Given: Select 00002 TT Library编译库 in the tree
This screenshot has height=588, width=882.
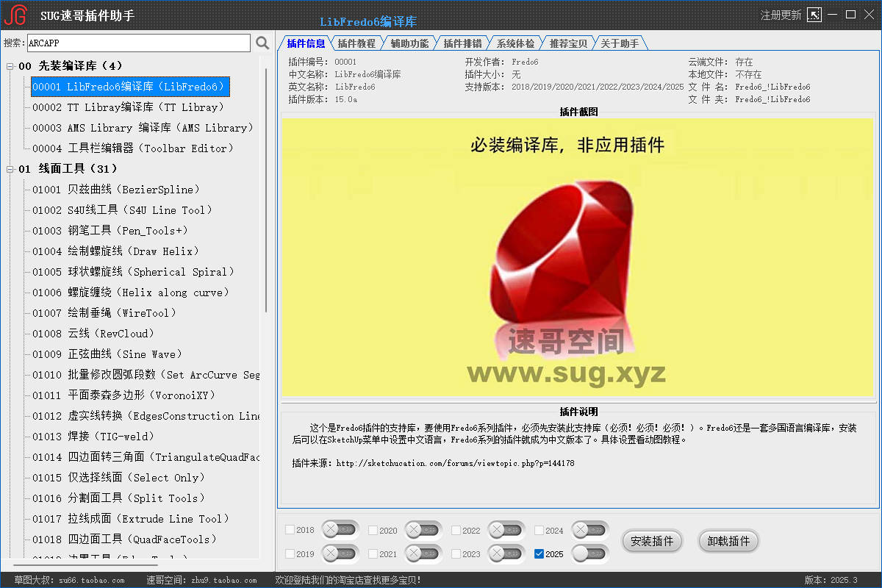Looking at the screenshot, I should (128, 107).
